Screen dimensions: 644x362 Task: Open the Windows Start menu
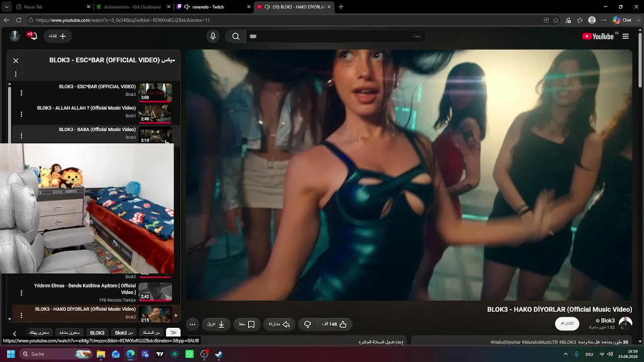(11, 354)
